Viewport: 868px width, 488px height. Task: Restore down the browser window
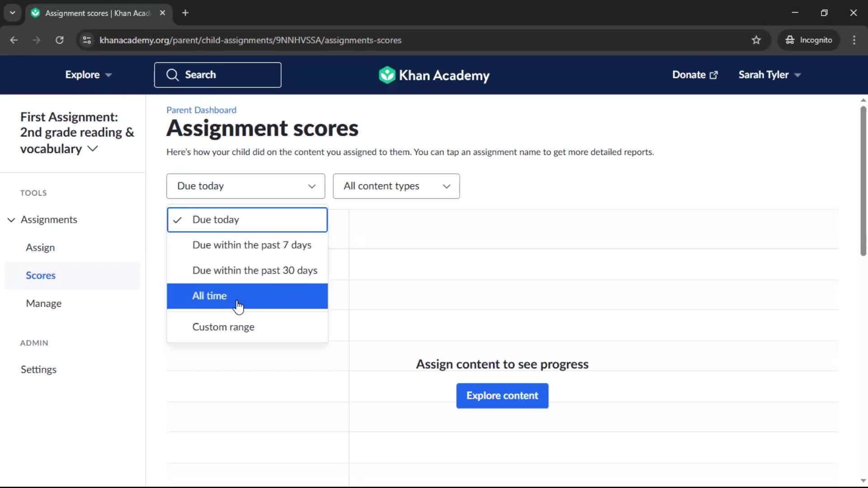[824, 13]
